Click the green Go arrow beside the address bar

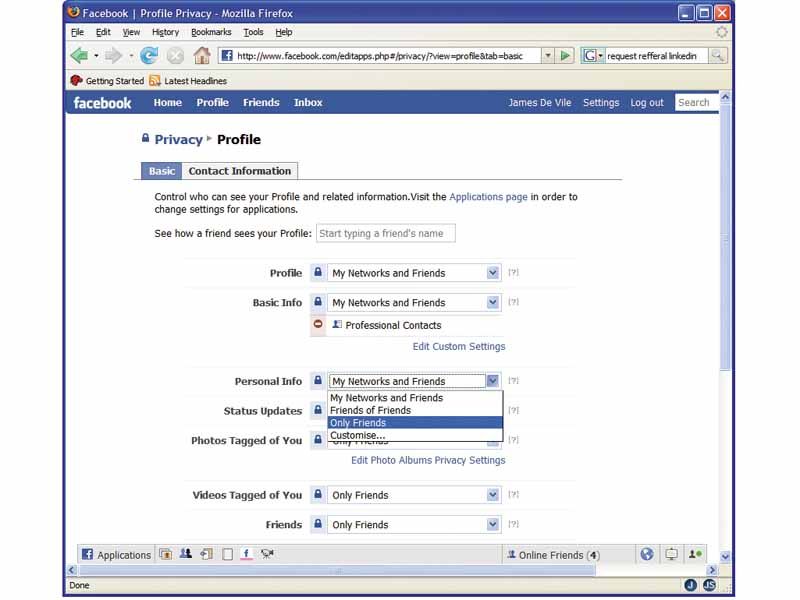tap(565, 55)
